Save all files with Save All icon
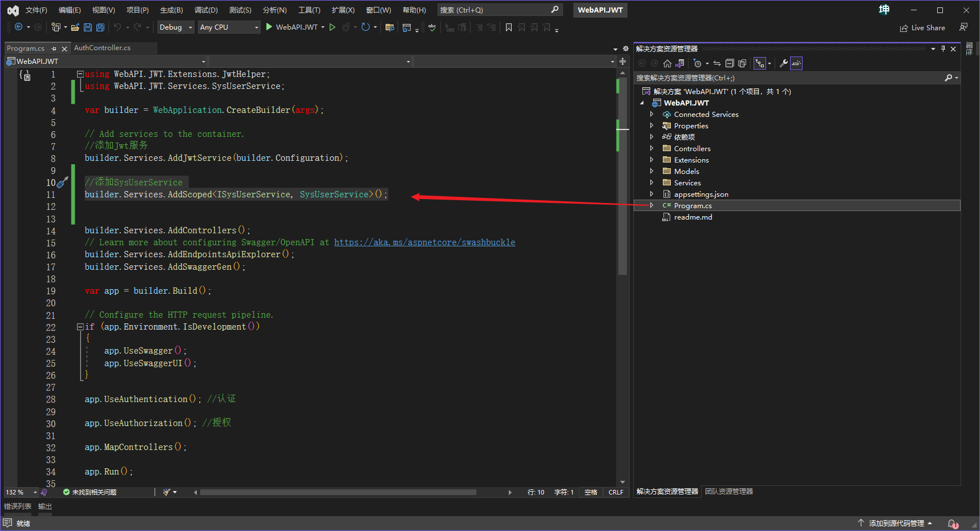The image size is (980, 531). coord(100,27)
